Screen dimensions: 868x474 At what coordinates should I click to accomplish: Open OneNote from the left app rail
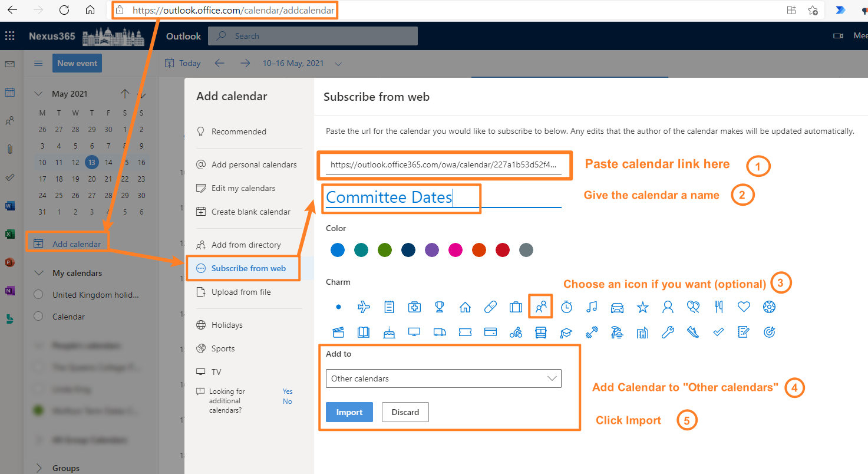(x=9, y=290)
